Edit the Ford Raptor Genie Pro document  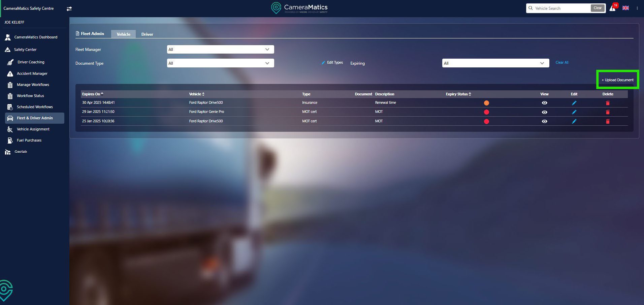click(x=574, y=112)
